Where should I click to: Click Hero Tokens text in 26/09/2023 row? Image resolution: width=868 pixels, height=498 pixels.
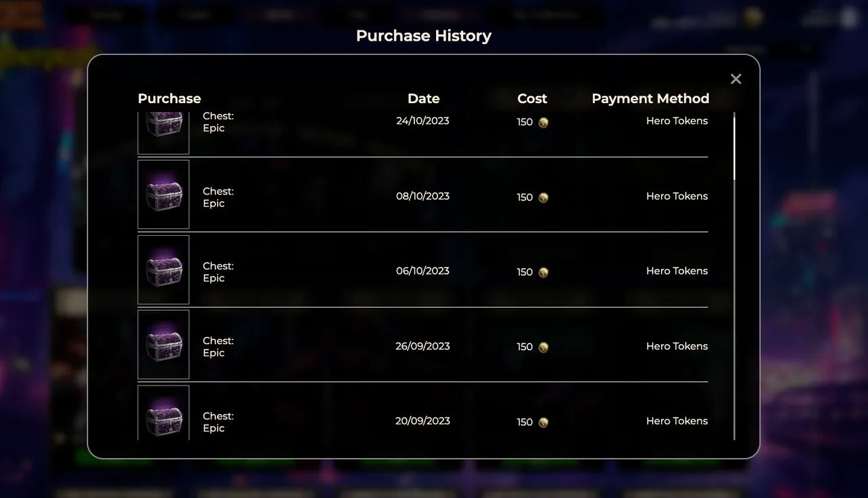point(677,346)
